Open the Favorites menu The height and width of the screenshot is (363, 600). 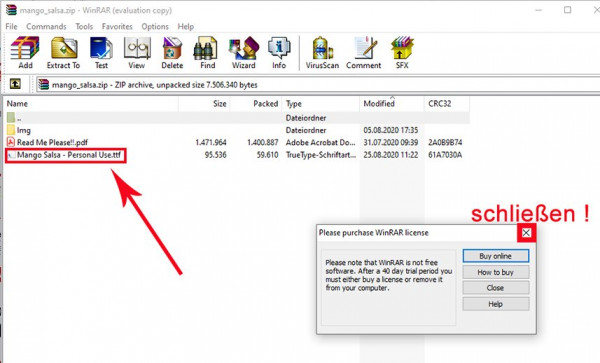(117, 26)
